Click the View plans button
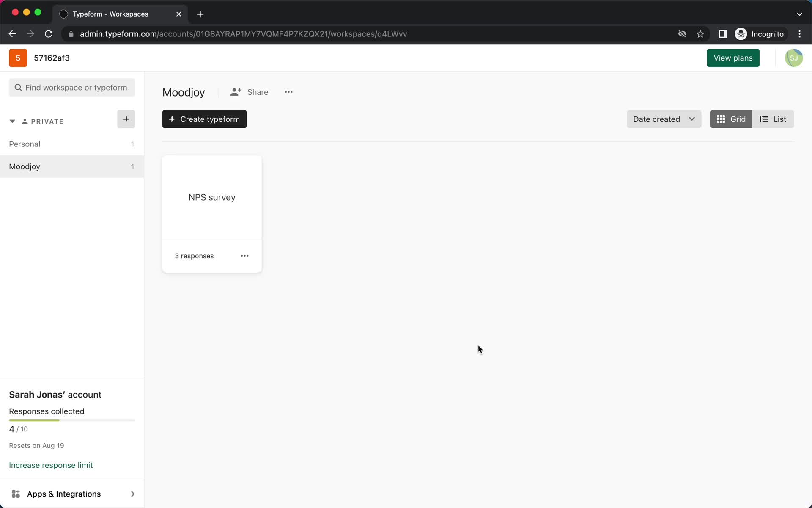The image size is (812, 508). click(x=733, y=58)
